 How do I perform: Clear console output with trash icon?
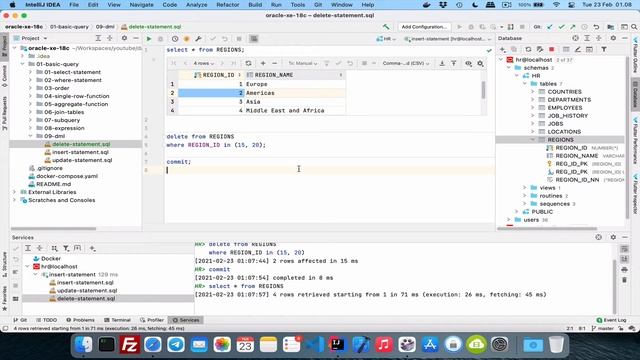click(624, 280)
